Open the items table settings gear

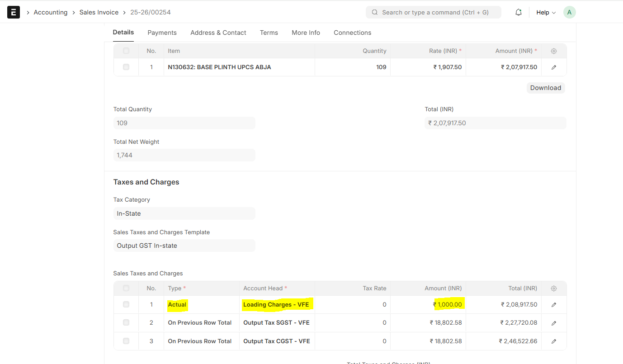[554, 51]
